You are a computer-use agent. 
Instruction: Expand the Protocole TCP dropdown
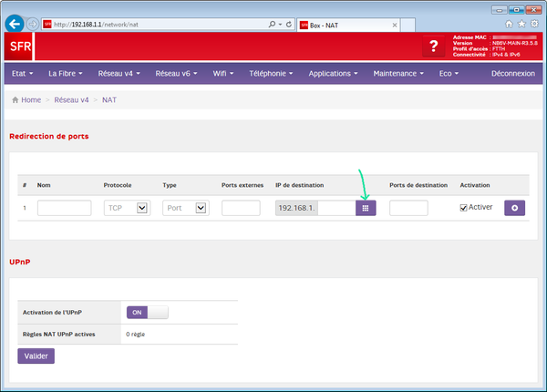127,208
